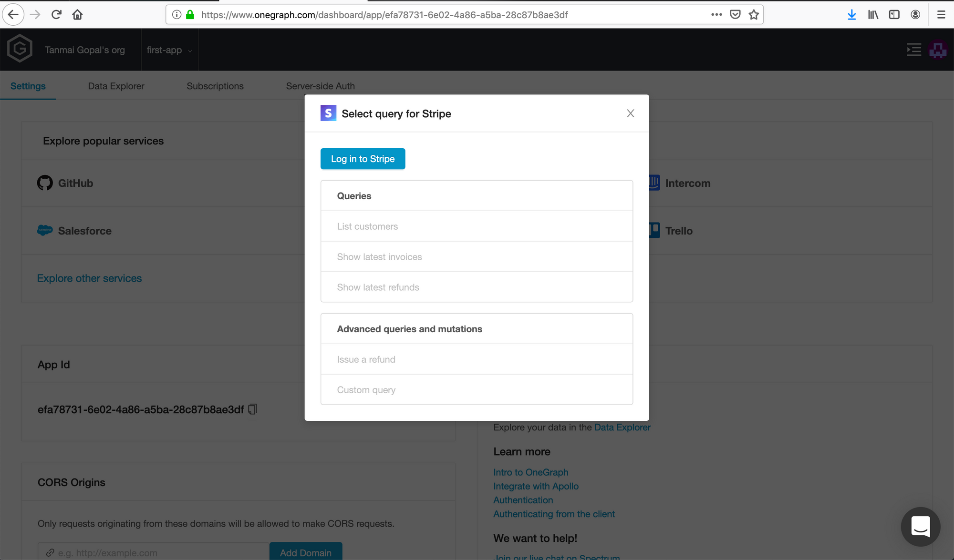Click Tanmai Gopal's org name

85,50
